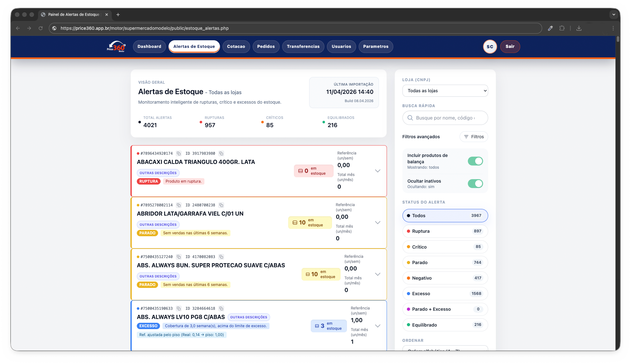Click the stock icon on ABACAXI 0 em estoque badge
This screenshot has width=631, height=364.
(x=300, y=171)
